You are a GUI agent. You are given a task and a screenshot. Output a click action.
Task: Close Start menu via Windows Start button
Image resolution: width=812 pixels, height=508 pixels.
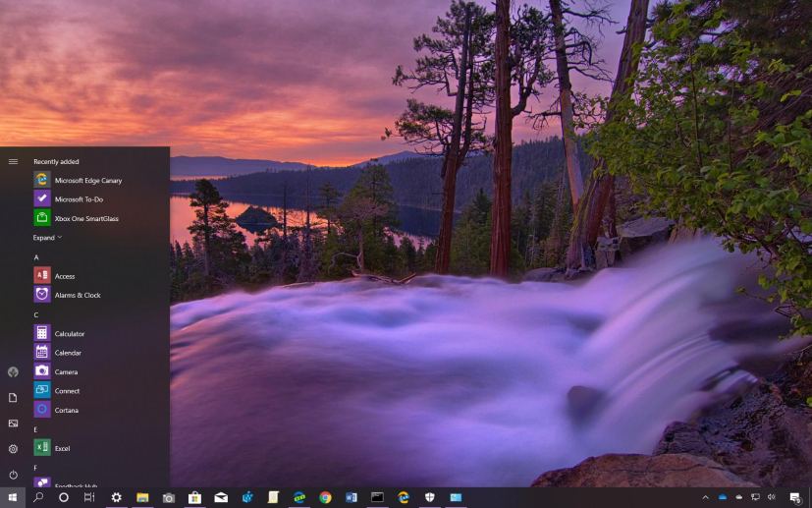[13, 497]
